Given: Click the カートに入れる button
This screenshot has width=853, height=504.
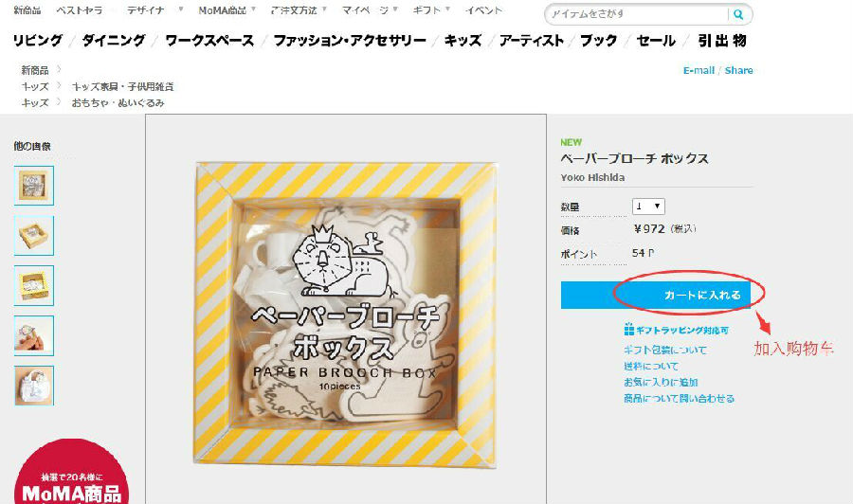Looking at the screenshot, I should tap(656, 296).
